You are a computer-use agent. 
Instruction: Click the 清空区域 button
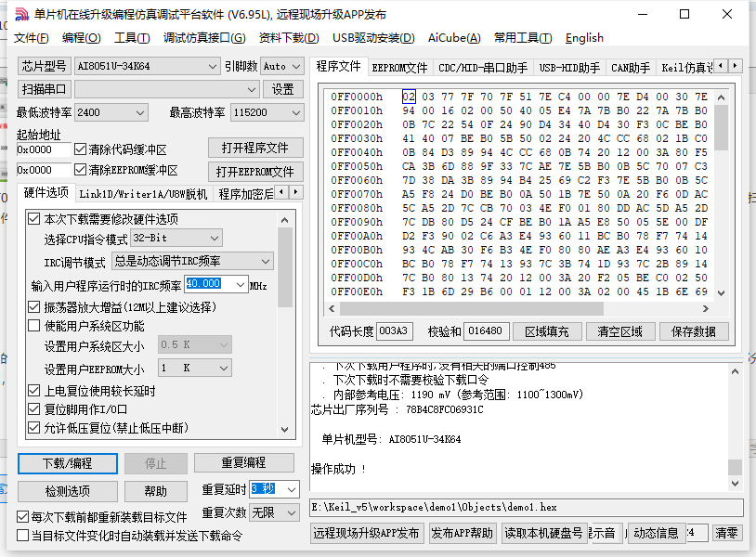click(620, 331)
